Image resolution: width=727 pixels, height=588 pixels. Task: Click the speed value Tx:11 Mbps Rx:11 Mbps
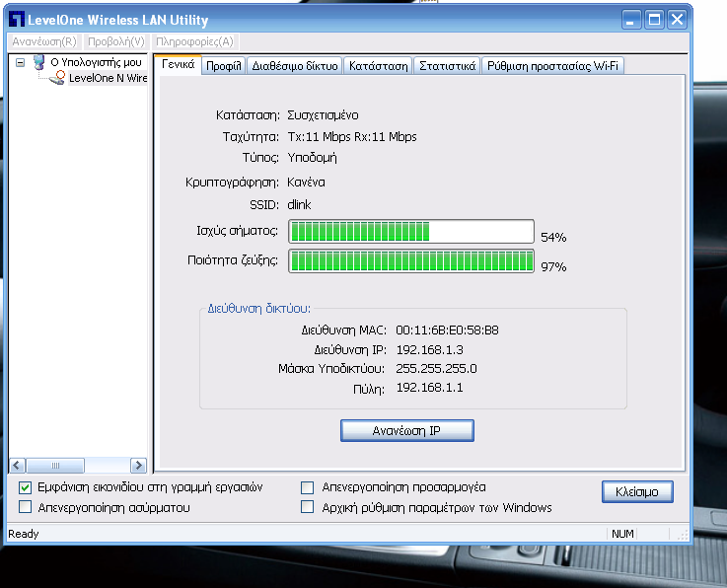coord(352,137)
